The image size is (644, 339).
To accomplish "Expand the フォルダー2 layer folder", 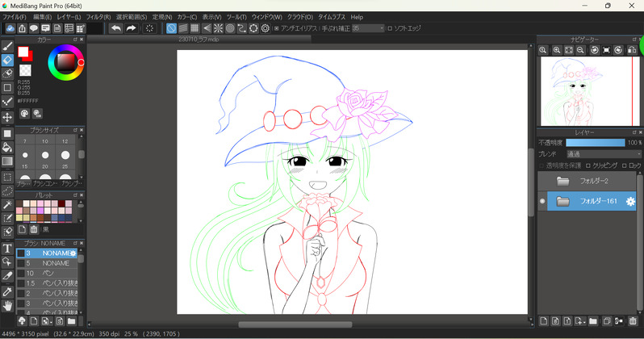I will (563, 181).
